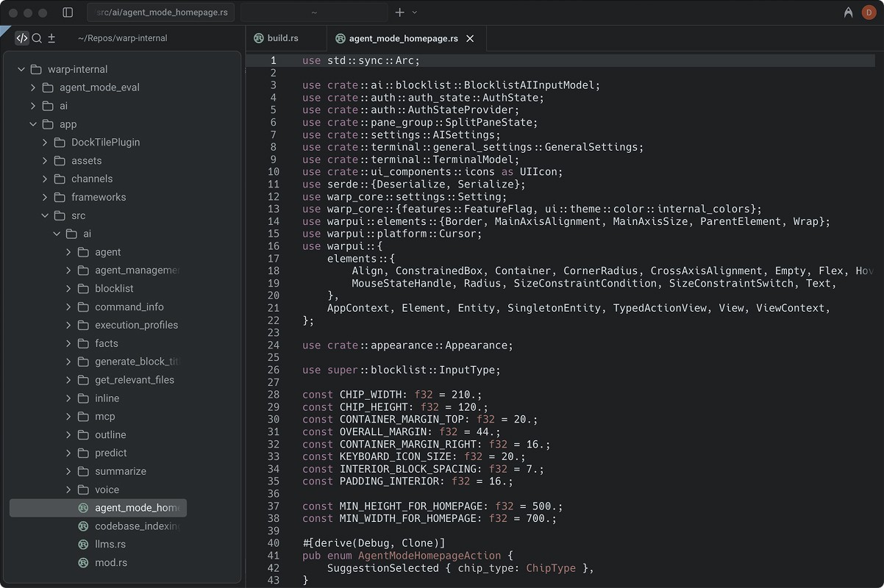Viewport: 884px width, 588px height.
Task: Open the user avatar D menu
Action: coord(869,12)
